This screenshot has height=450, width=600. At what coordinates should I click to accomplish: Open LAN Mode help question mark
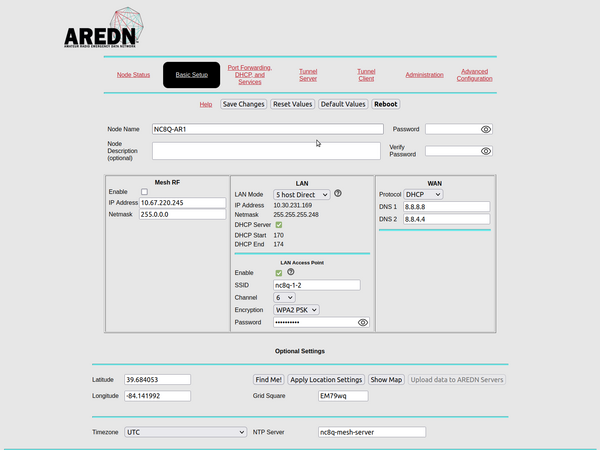coord(338,194)
